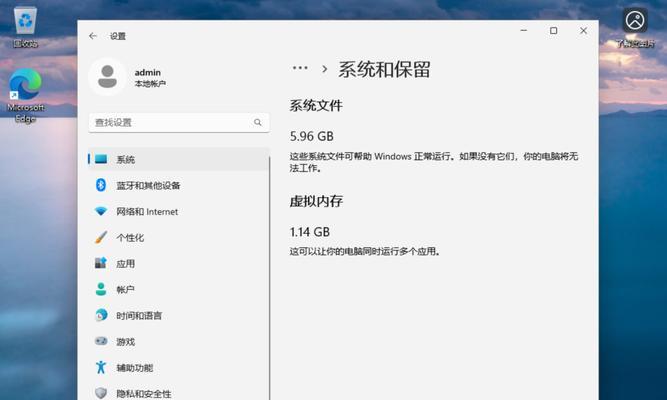Select the 系统 monitor icon
Viewport: 667px width, 400px height.
coord(101,159)
